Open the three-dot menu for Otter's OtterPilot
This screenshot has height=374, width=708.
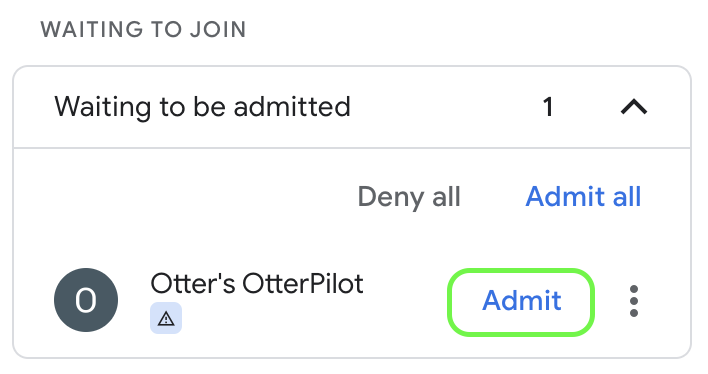(x=633, y=301)
